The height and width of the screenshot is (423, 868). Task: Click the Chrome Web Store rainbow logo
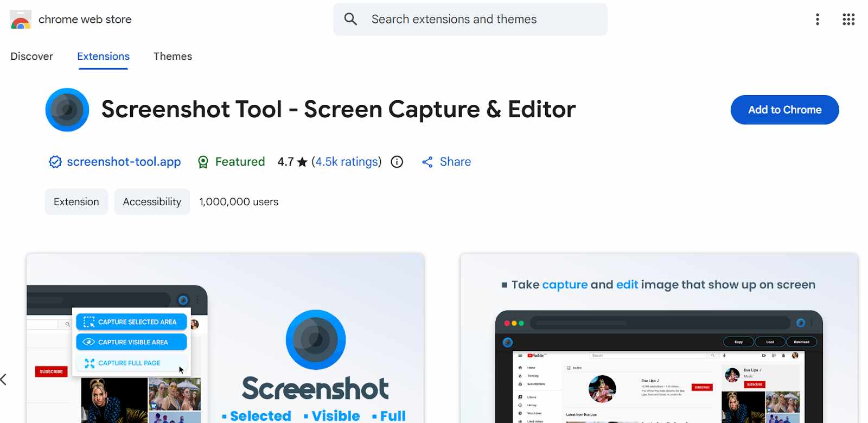pos(21,20)
